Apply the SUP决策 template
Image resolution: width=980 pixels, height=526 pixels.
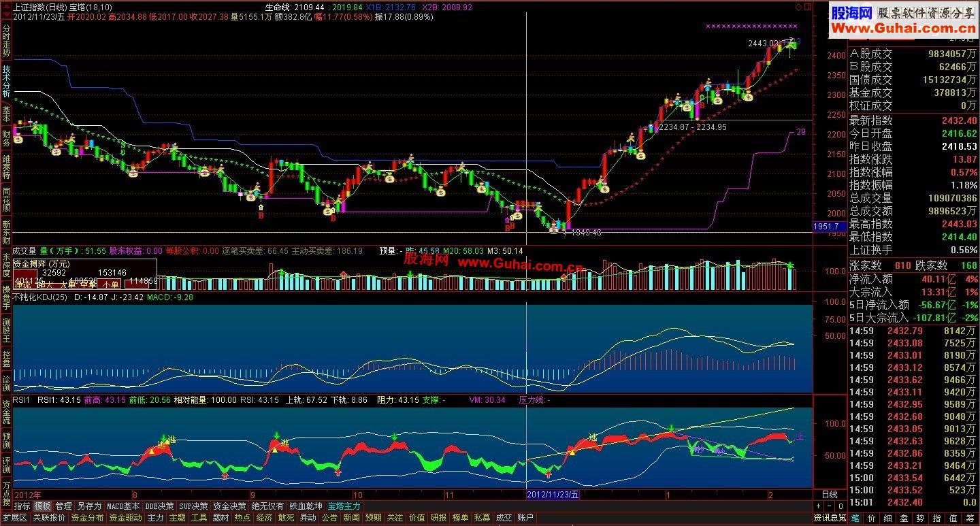tap(193, 506)
